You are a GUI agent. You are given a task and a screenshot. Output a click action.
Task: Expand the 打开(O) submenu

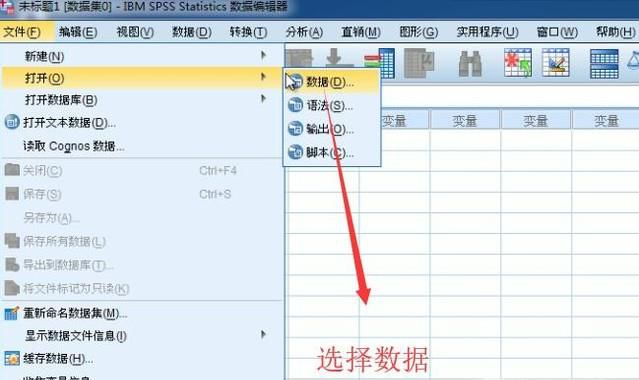[142, 78]
